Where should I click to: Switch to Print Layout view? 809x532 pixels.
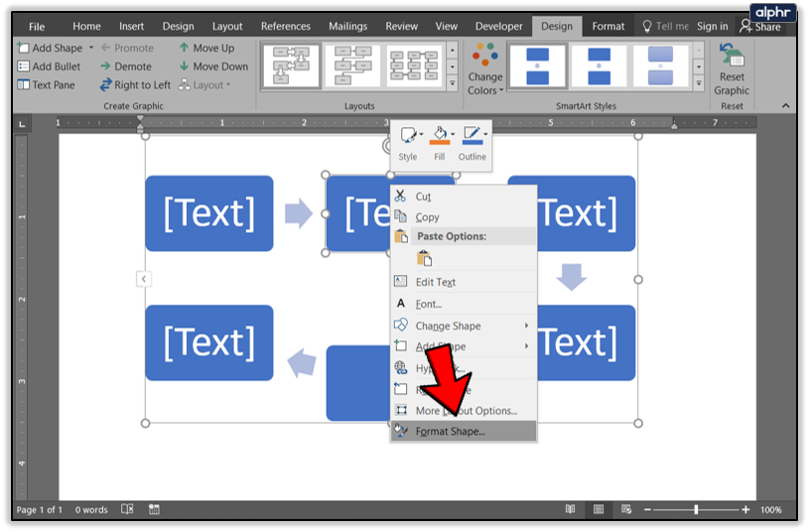click(599, 509)
